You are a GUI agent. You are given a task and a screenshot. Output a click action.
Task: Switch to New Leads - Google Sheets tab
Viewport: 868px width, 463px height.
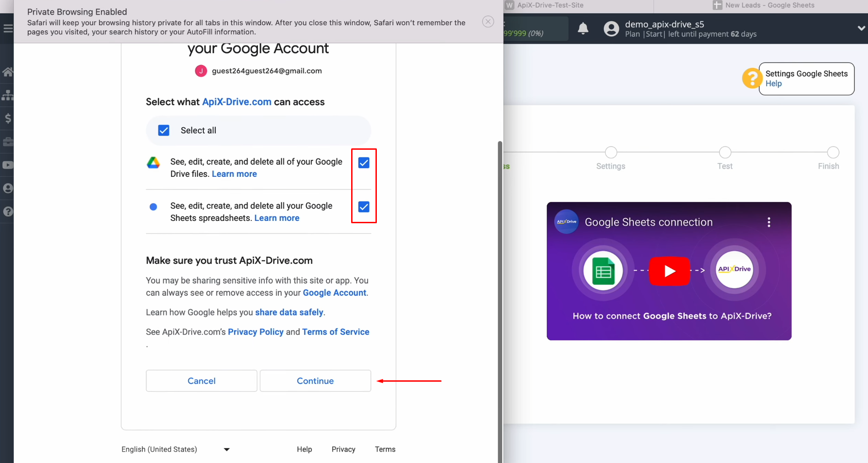point(763,6)
